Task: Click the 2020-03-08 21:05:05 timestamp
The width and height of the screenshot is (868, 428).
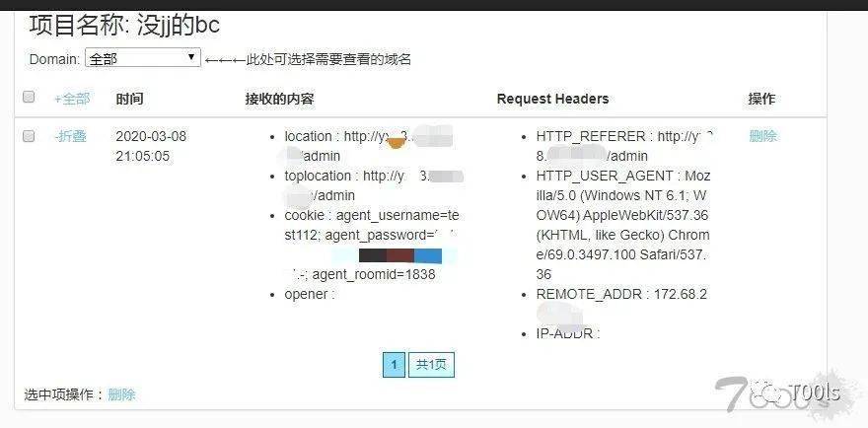Action: pyautogui.click(x=151, y=146)
